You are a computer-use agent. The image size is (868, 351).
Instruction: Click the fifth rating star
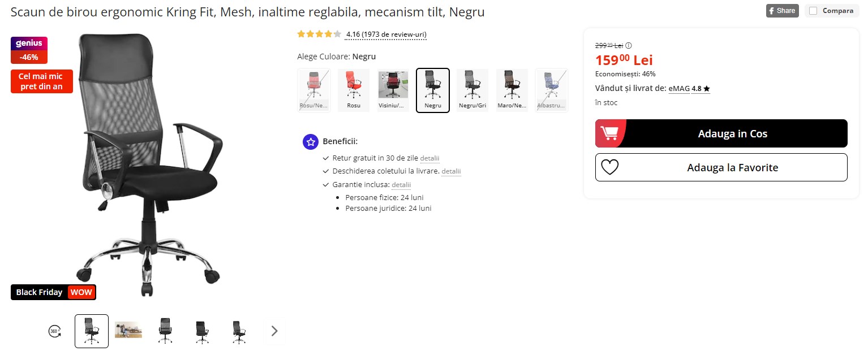336,34
